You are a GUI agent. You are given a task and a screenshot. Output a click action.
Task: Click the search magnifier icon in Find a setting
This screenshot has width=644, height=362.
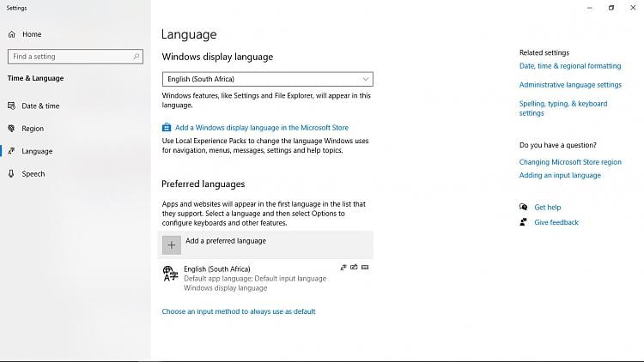[137, 57]
